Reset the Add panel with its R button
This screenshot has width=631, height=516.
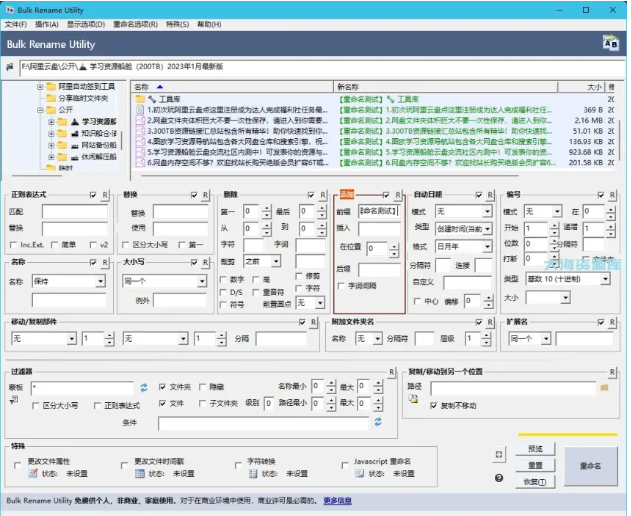pyautogui.click(x=398, y=194)
